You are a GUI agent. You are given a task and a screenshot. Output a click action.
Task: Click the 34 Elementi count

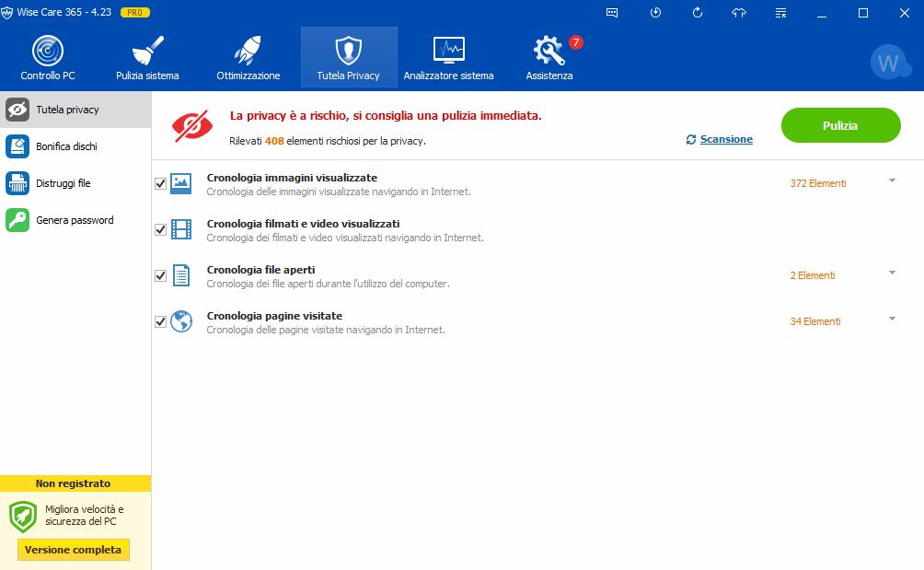point(815,321)
